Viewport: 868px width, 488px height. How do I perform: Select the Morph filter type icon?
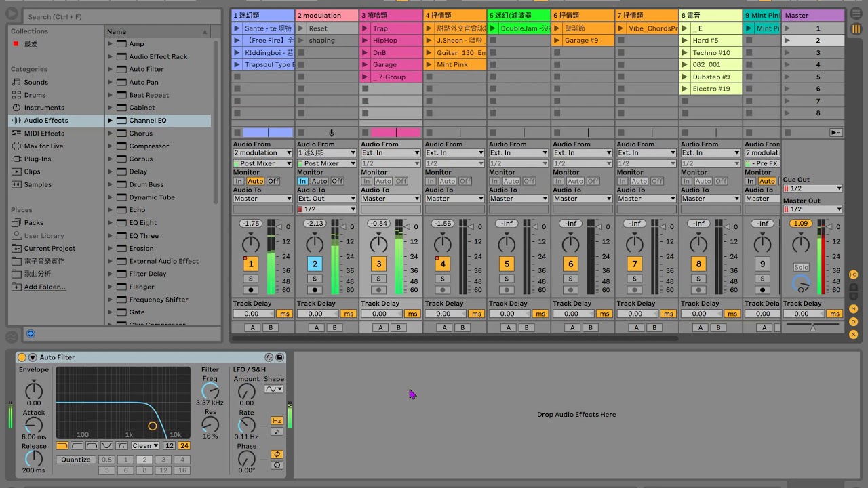point(121,445)
